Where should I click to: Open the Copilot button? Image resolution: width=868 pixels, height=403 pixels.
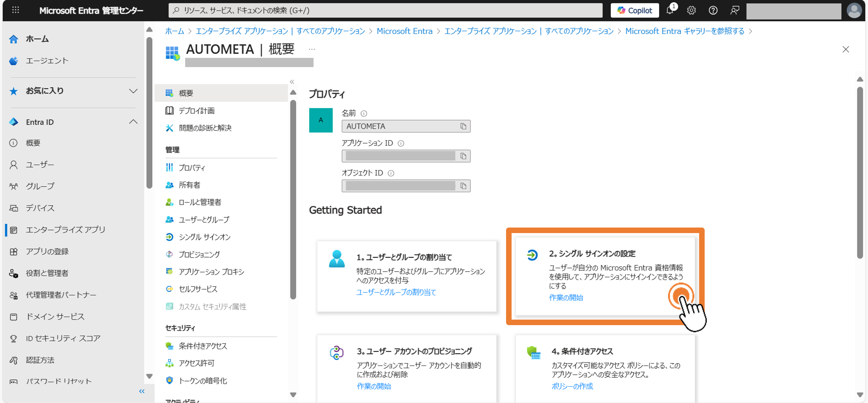[635, 11]
